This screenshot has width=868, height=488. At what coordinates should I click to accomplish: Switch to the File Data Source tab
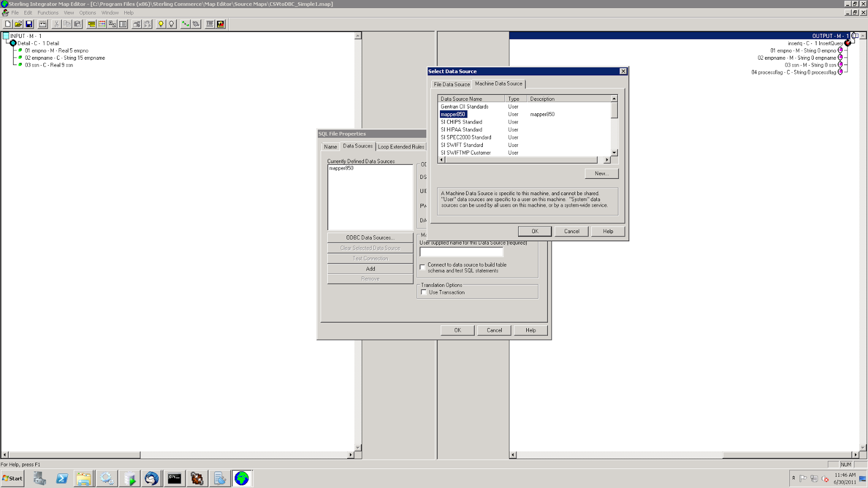(x=452, y=84)
